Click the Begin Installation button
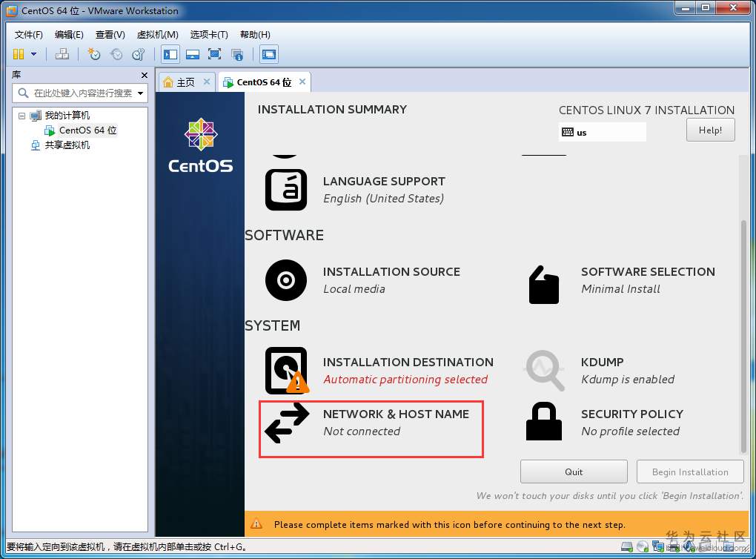The image size is (756, 559). pyautogui.click(x=690, y=472)
